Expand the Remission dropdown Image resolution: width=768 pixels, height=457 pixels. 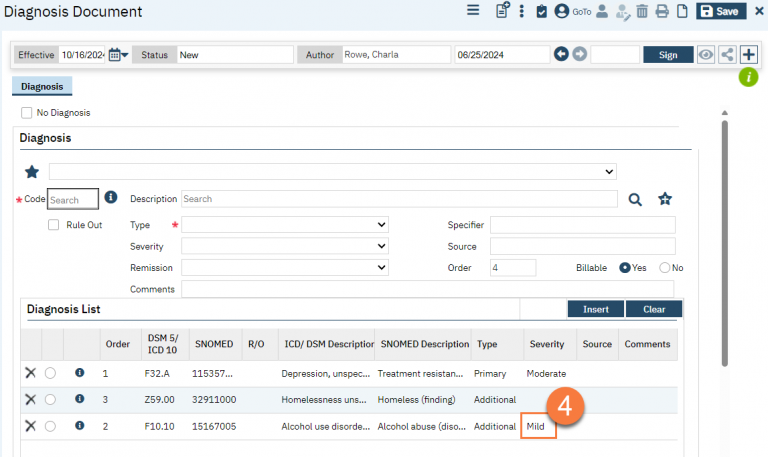click(x=284, y=268)
